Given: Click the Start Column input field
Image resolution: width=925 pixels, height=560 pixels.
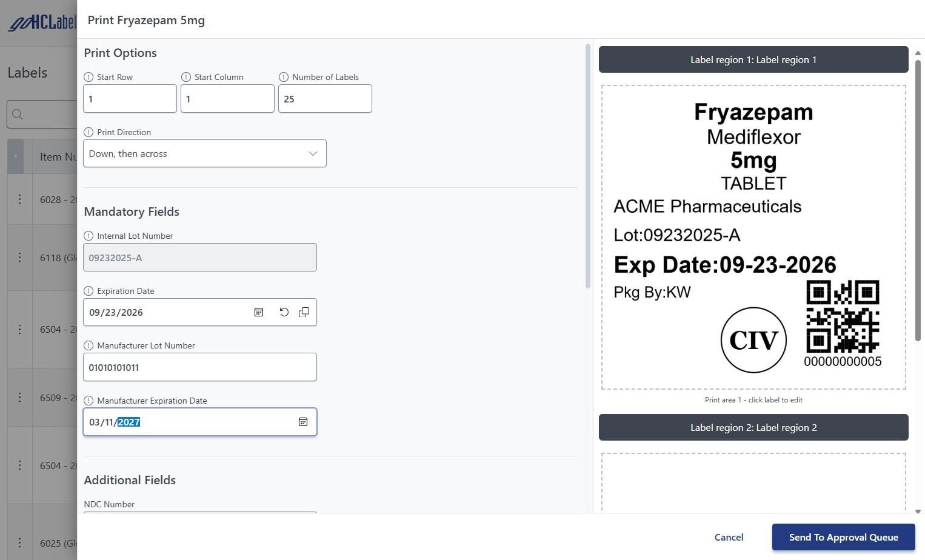Looking at the screenshot, I should (x=227, y=99).
